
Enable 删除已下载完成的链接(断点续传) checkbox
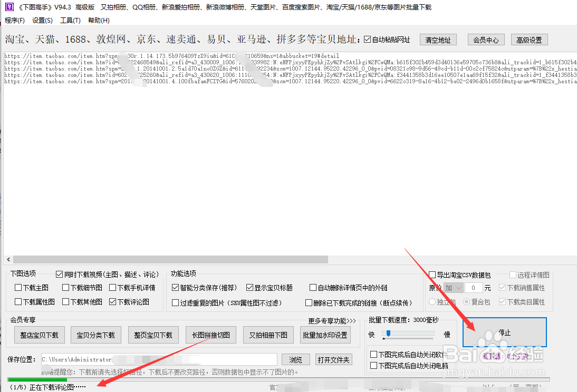pyautogui.click(x=309, y=303)
